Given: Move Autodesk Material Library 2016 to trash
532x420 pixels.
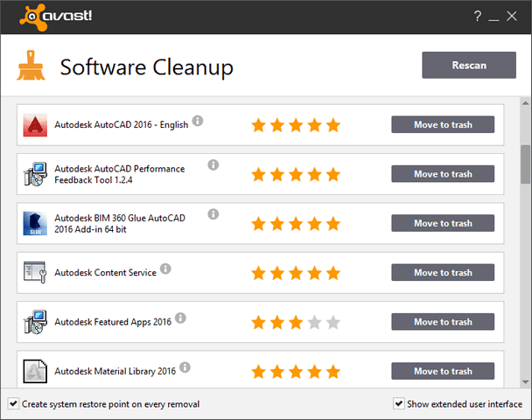Looking at the screenshot, I should tap(443, 371).
